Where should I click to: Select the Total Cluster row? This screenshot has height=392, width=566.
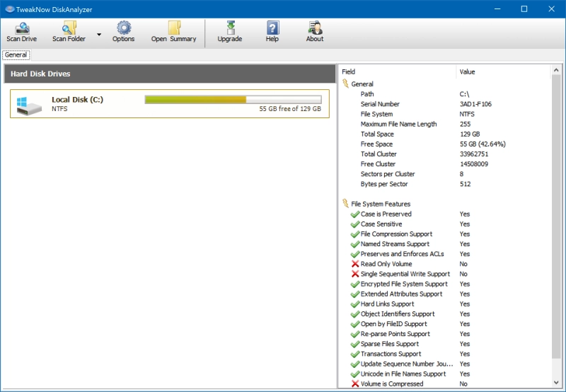[445, 154]
